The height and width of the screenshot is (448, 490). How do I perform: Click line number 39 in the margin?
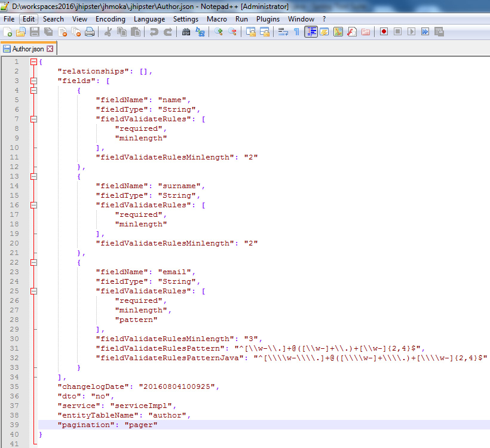click(x=14, y=425)
